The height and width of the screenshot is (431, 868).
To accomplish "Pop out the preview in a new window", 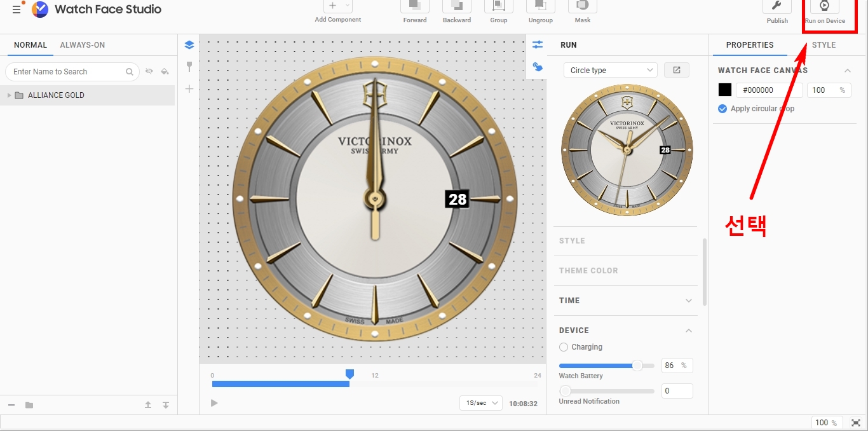I will coord(677,70).
